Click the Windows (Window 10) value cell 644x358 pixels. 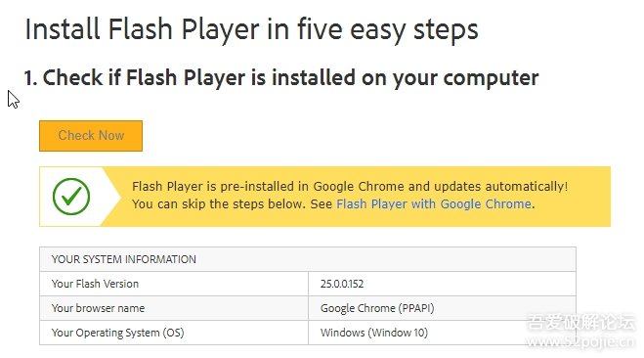pos(442,333)
